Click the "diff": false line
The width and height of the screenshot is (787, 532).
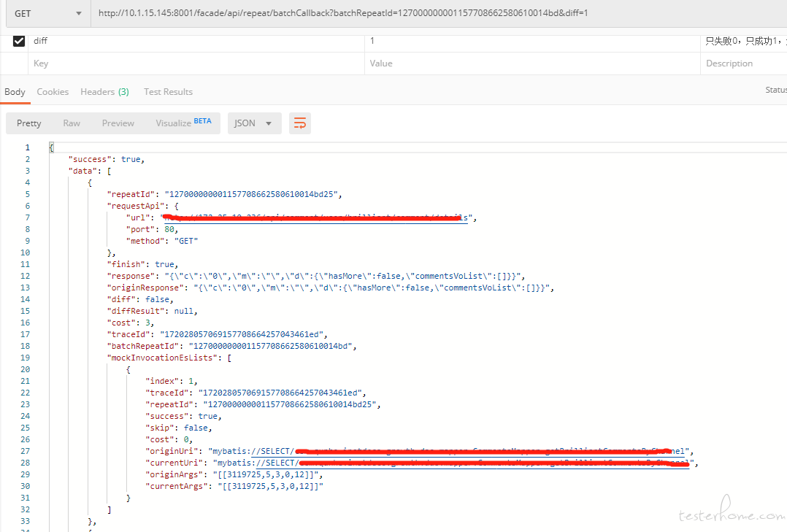140,299
